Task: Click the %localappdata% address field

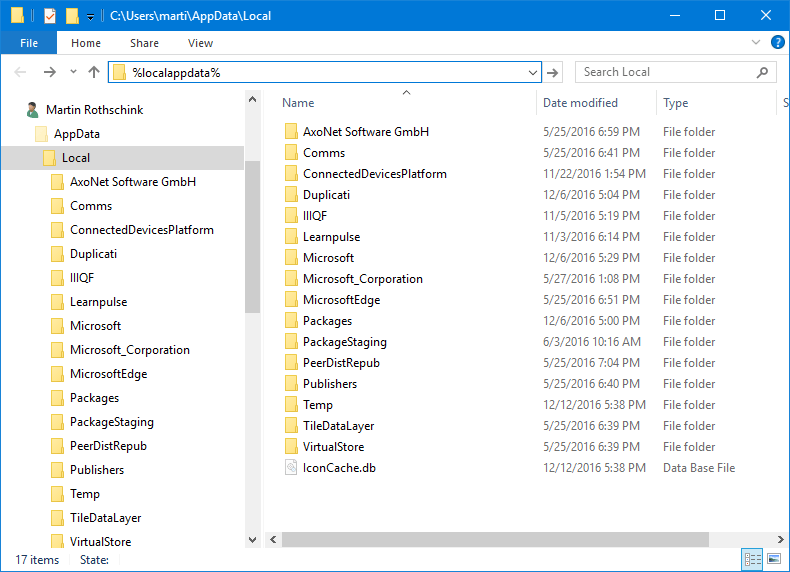Action: (x=325, y=73)
